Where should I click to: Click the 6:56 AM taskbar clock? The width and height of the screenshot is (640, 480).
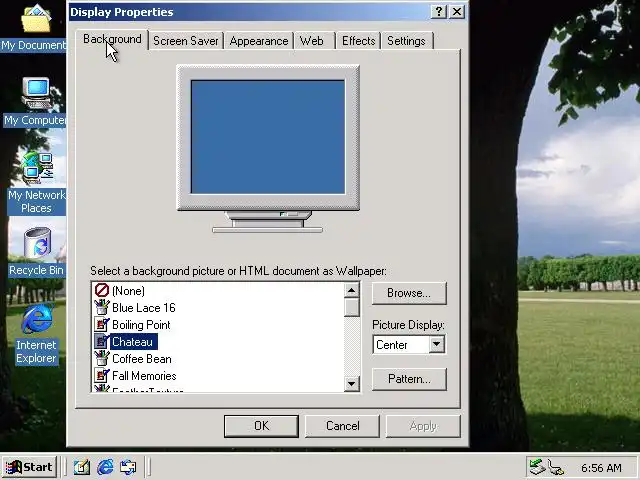click(x=601, y=468)
